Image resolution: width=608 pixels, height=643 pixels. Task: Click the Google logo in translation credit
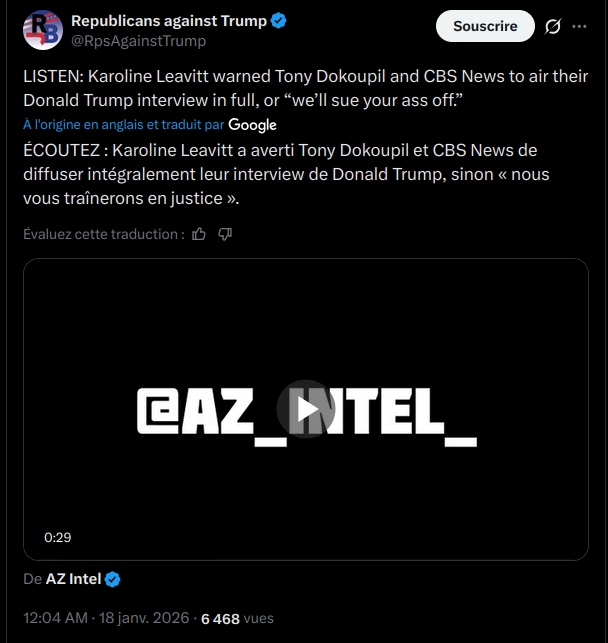tap(253, 125)
